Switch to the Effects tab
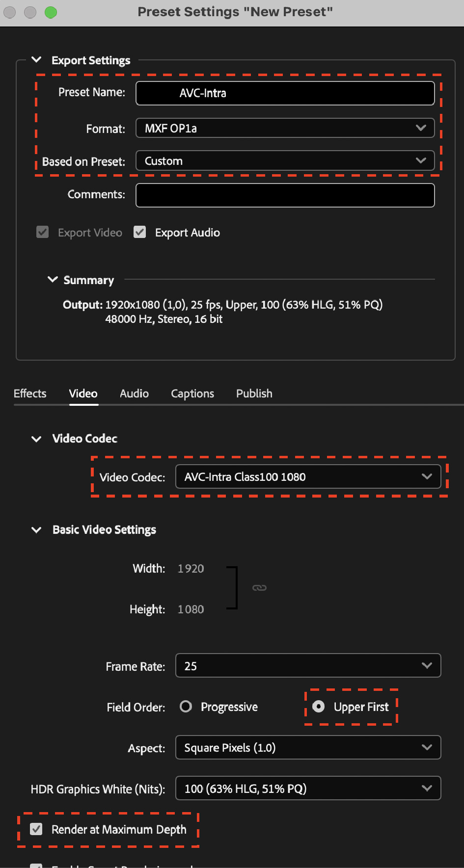Viewport: 464px width, 868px height. pyautogui.click(x=30, y=394)
